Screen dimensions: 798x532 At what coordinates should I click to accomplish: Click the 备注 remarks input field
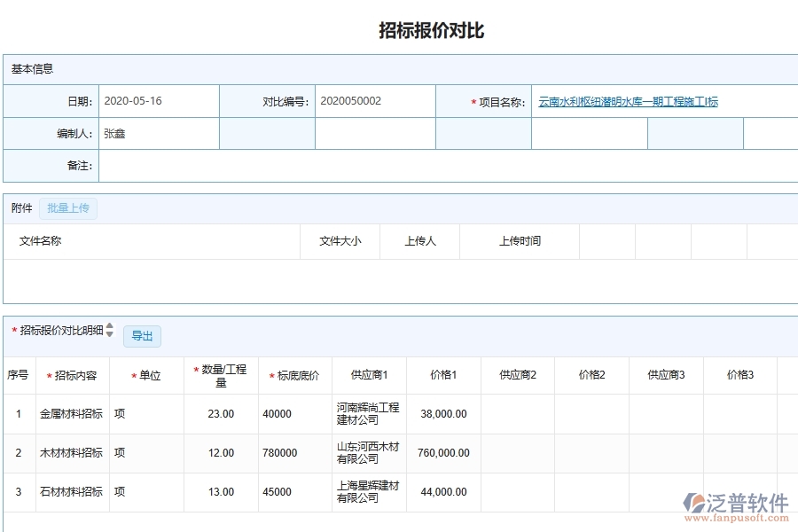click(x=266, y=166)
